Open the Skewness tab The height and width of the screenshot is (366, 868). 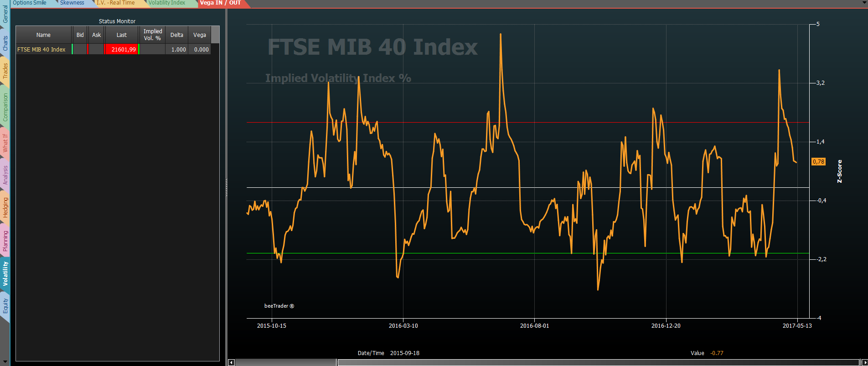click(72, 3)
